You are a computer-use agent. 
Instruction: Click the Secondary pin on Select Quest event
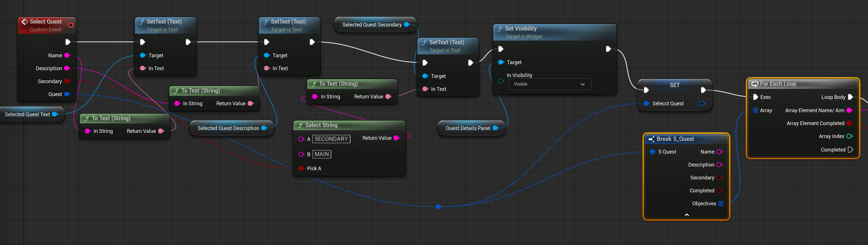point(67,81)
